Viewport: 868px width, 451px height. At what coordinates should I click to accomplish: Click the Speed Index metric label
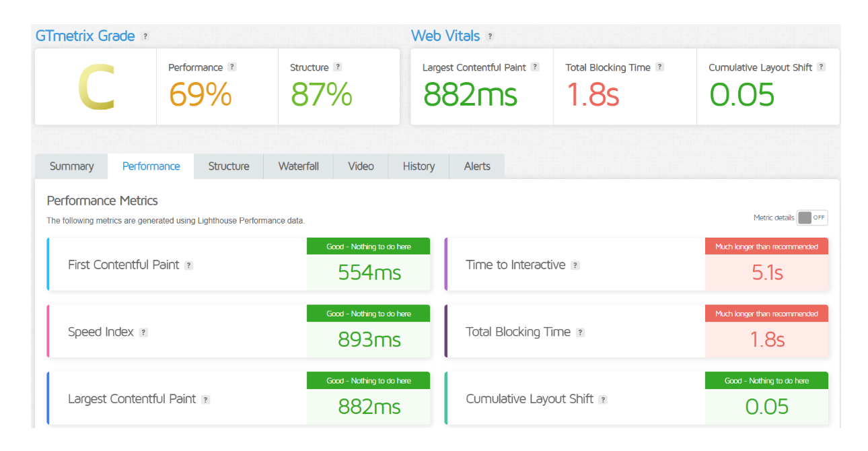tap(101, 332)
